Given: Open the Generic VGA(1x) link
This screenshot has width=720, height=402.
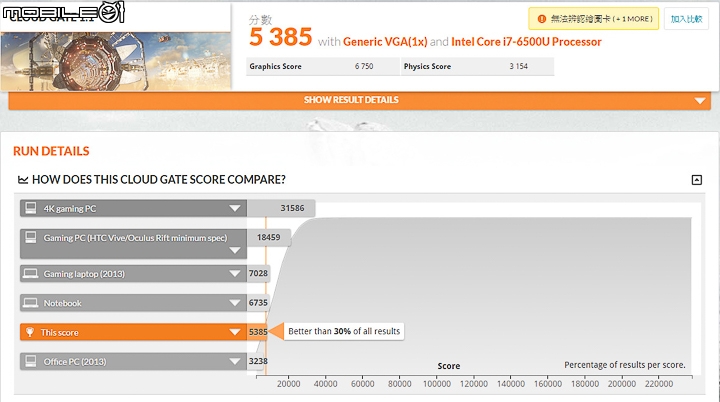Looking at the screenshot, I should tap(385, 42).
